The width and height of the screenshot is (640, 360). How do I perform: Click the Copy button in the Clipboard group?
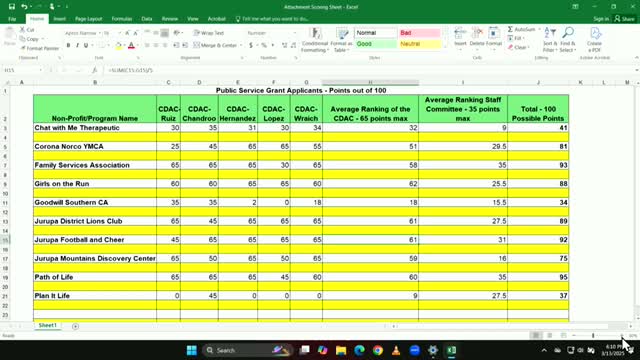(x=29, y=39)
